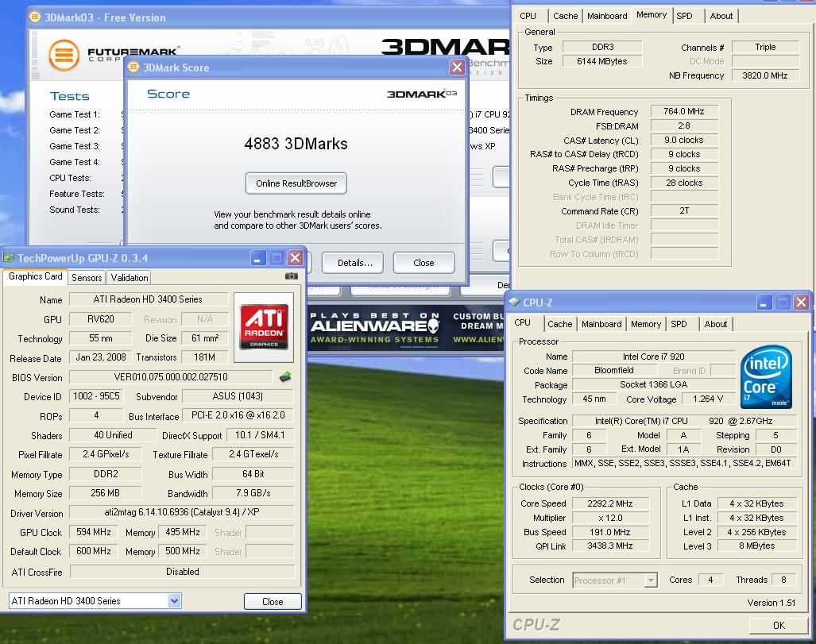Click the 3DMark03 logo in Score dialog
This screenshot has height=644, width=816.
pyautogui.click(x=422, y=94)
